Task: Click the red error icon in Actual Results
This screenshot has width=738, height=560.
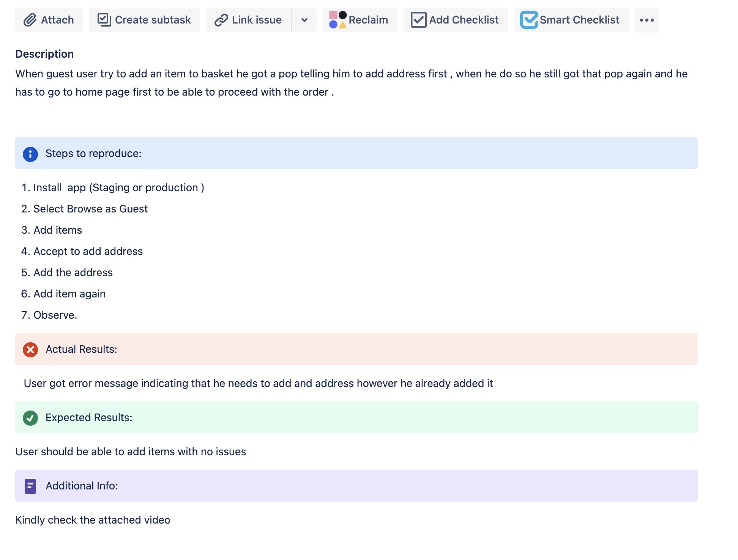Action: click(30, 350)
